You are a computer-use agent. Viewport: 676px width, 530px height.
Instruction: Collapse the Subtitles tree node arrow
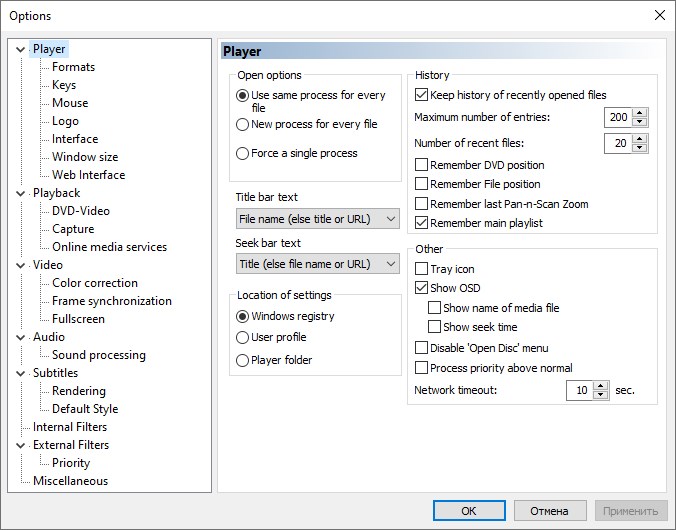pyautogui.click(x=22, y=373)
